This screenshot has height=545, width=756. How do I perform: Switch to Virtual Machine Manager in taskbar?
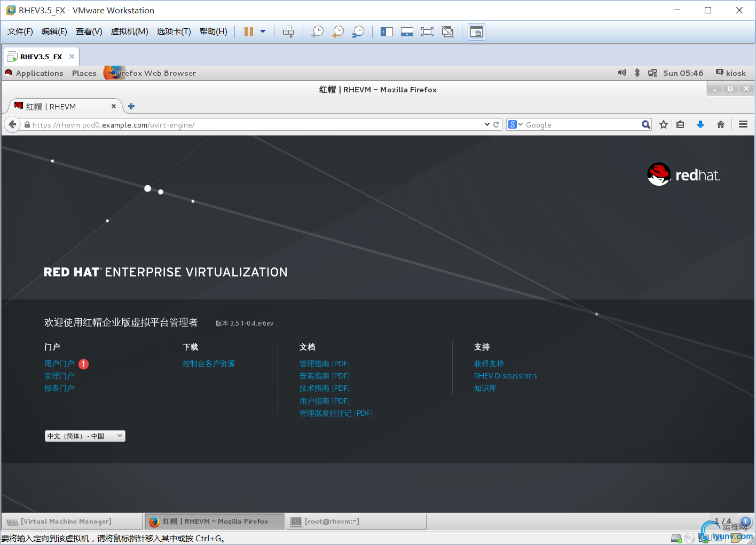[73, 522]
